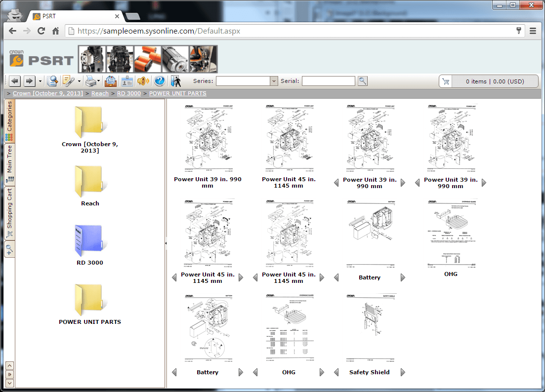Open the OHG diagram thumbnail without table
545x392 pixels.
click(451, 234)
